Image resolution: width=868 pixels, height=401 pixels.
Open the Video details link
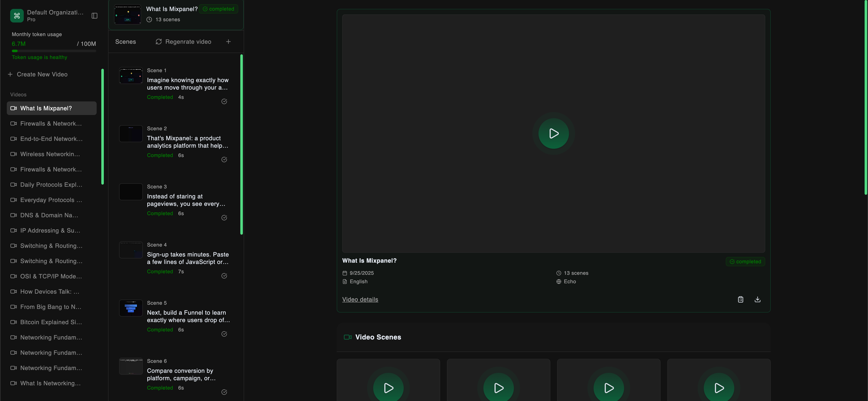click(x=360, y=300)
